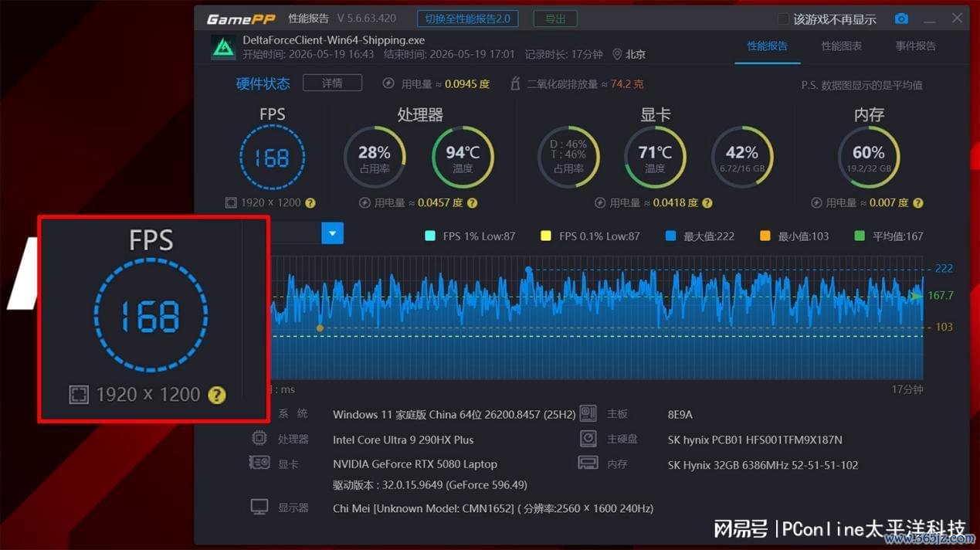Click the Chi Mei display model text
Viewport: 980px width, 550px height.
(493, 508)
